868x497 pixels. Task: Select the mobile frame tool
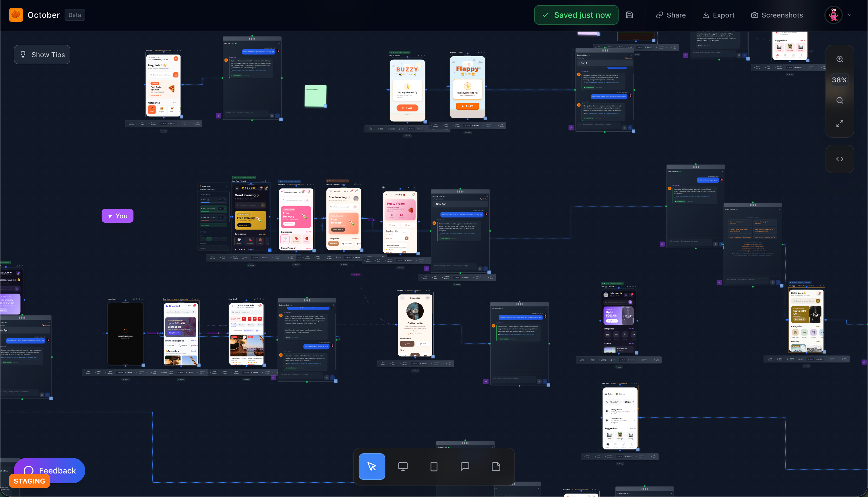[x=434, y=467]
